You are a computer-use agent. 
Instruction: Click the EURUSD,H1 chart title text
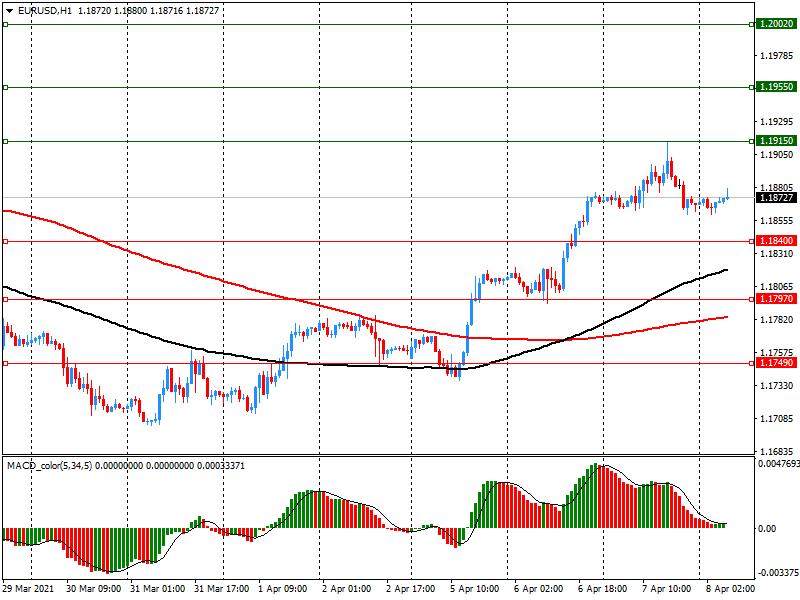[45, 11]
